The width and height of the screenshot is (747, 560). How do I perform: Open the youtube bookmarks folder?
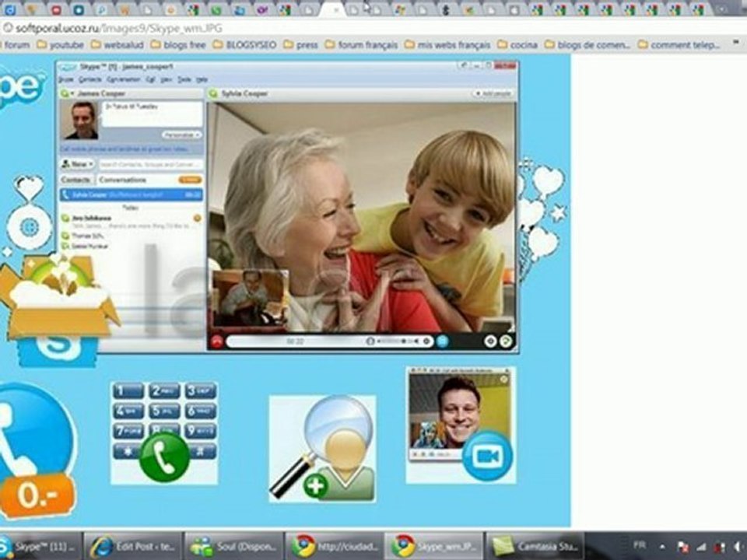coord(61,45)
